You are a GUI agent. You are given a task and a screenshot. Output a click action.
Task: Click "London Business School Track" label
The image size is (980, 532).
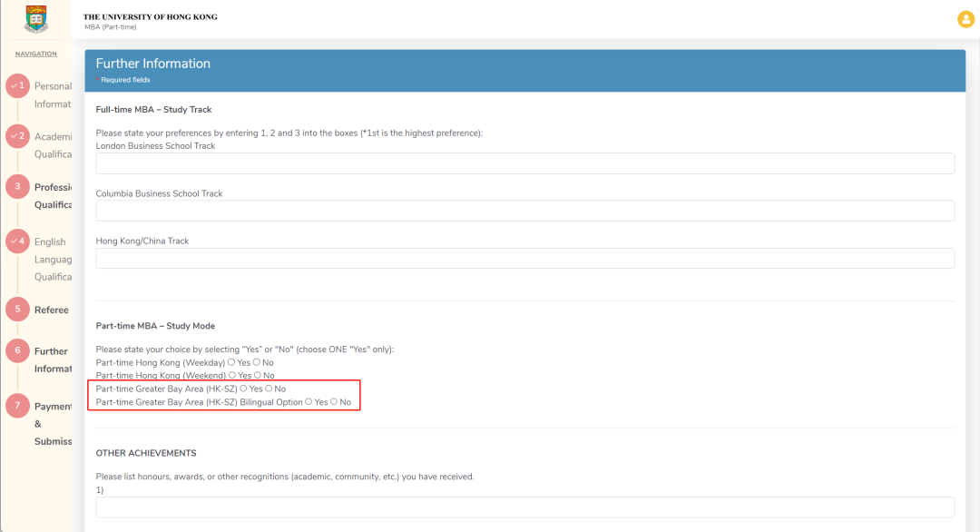155,145
